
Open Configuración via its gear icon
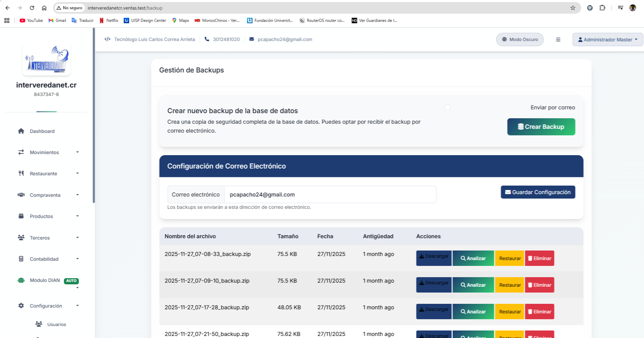[21, 306]
